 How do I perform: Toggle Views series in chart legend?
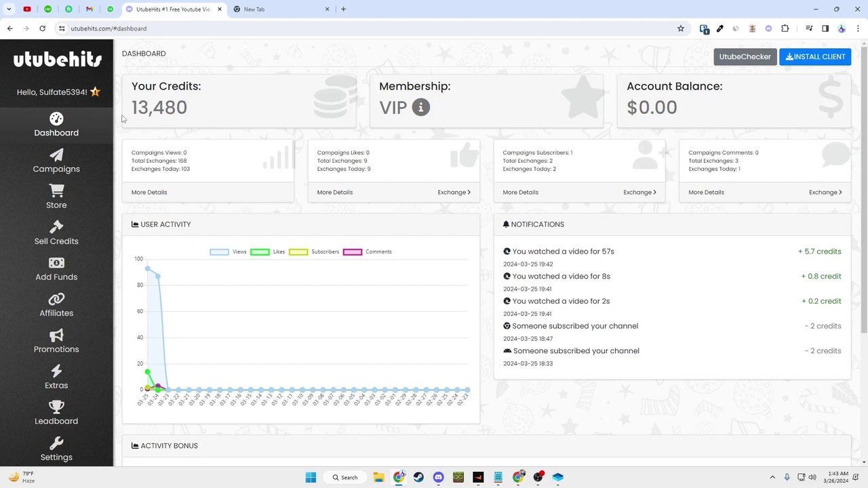click(228, 252)
